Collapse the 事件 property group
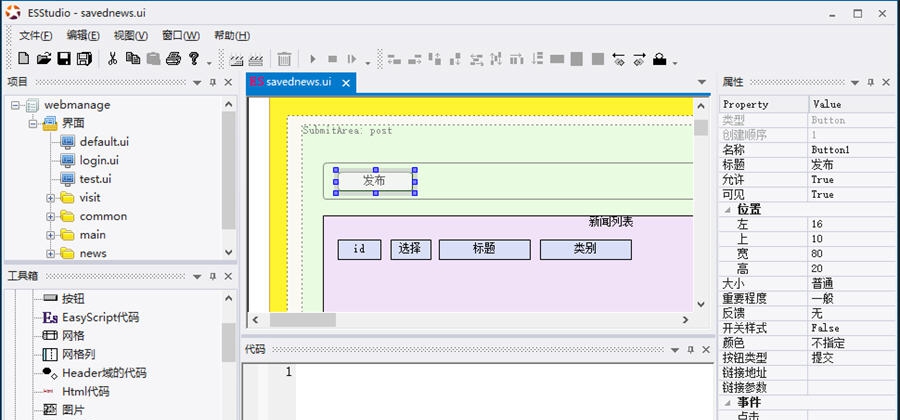Viewport: 900px width, 420px height. (729, 402)
